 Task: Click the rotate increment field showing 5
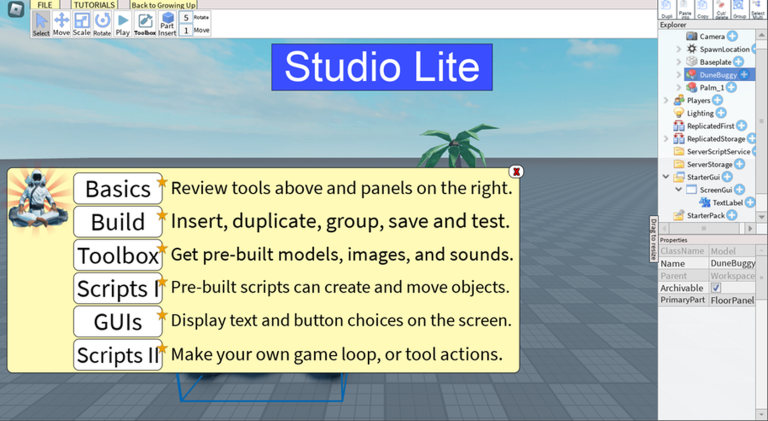pos(186,18)
